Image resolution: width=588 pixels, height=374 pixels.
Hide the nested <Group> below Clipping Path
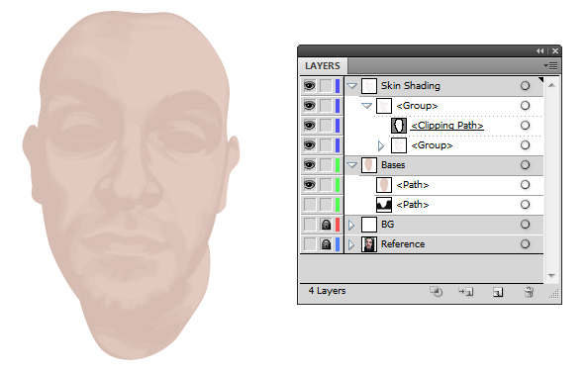pos(310,145)
